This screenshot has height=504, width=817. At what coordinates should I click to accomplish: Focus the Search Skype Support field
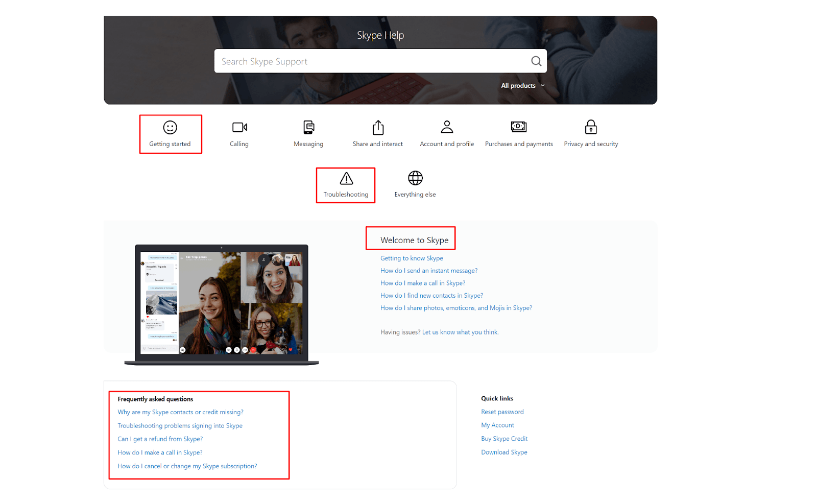(x=370, y=61)
